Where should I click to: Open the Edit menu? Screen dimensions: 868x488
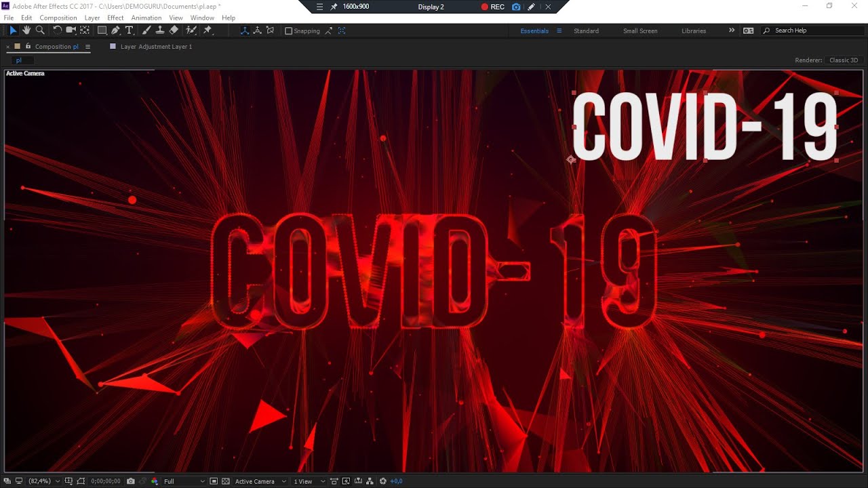pyautogui.click(x=26, y=18)
